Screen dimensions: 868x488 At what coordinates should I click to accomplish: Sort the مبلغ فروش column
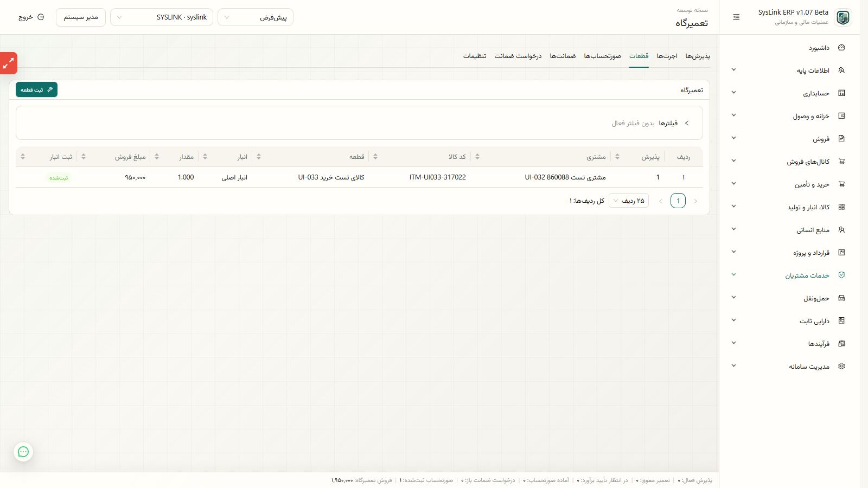pos(84,157)
